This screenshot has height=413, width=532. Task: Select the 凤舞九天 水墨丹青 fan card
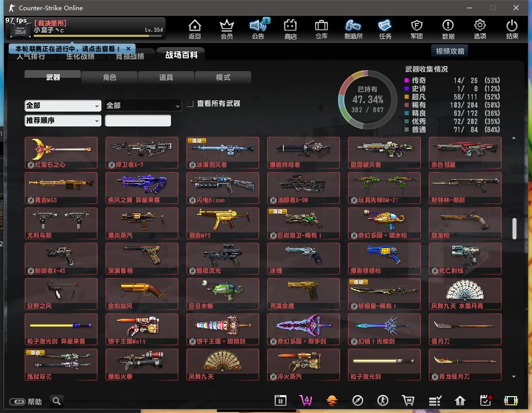click(465, 294)
